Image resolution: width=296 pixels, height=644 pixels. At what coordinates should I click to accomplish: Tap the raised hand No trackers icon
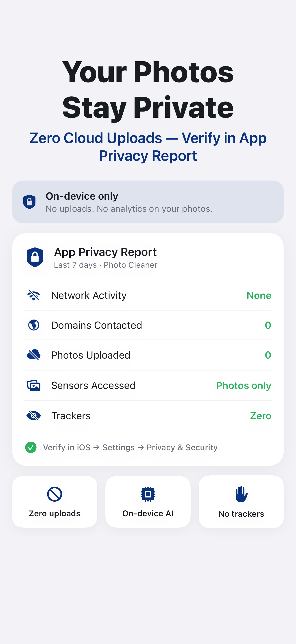(241, 494)
